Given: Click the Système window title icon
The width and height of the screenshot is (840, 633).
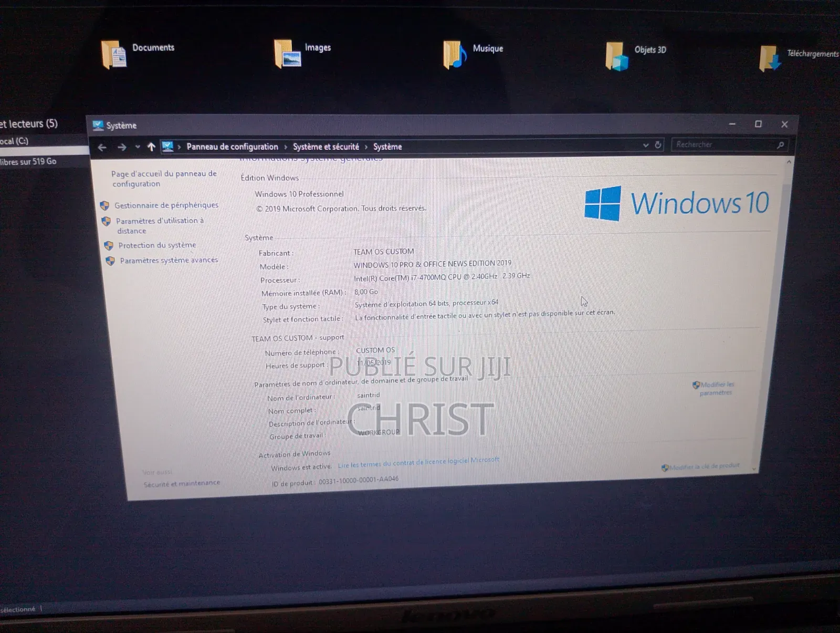Looking at the screenshot, I should pos(98,125).
